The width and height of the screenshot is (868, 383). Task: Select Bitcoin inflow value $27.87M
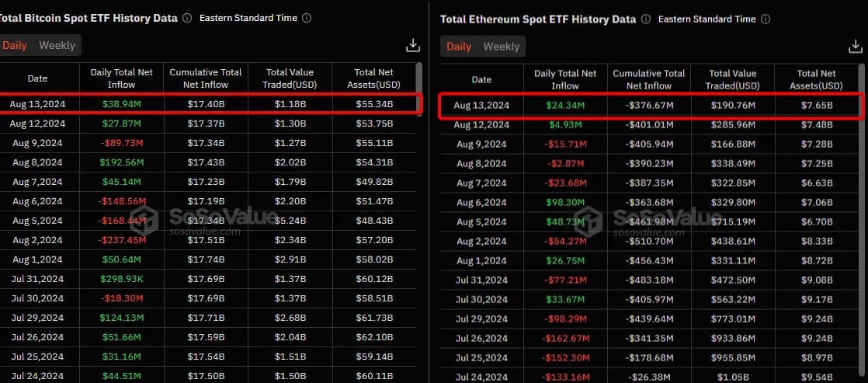(121, 123)
